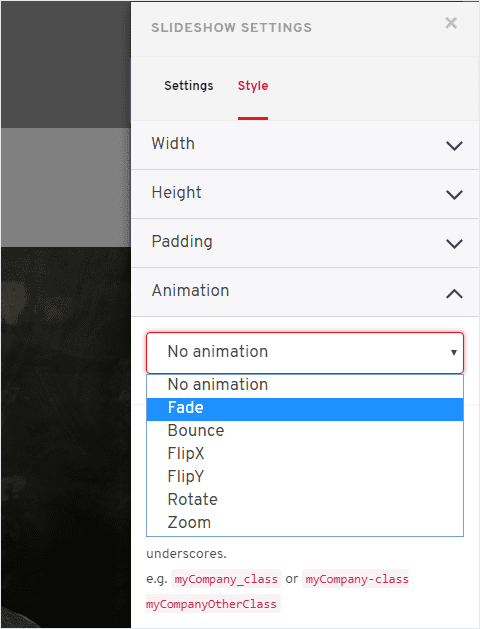
Task: Click the myCompany_class example code
Action: 226,579
